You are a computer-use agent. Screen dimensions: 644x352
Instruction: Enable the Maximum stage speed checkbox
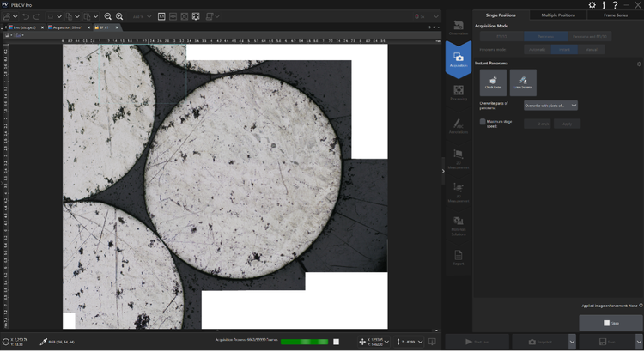click(483, 122)
